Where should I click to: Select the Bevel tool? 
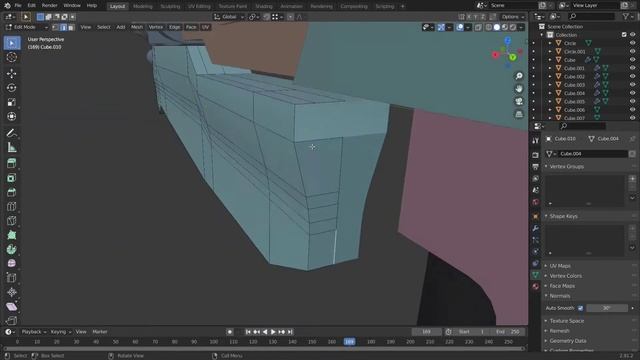11,192
